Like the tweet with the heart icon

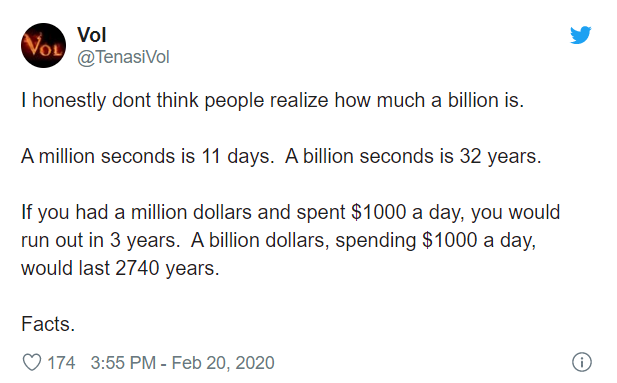click(x=31, y=363)
